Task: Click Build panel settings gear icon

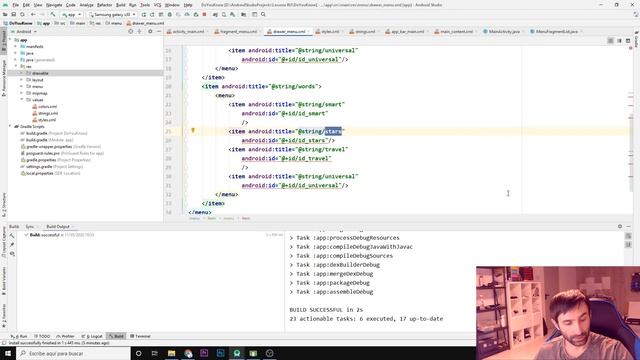Action: coord(620,227)
